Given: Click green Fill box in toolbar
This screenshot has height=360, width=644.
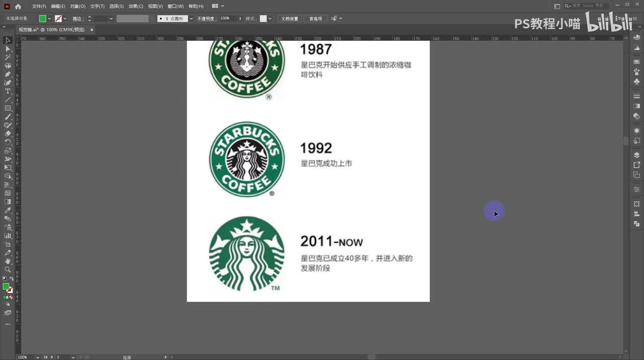Looking at the screenshot, I should coord(6,287).
